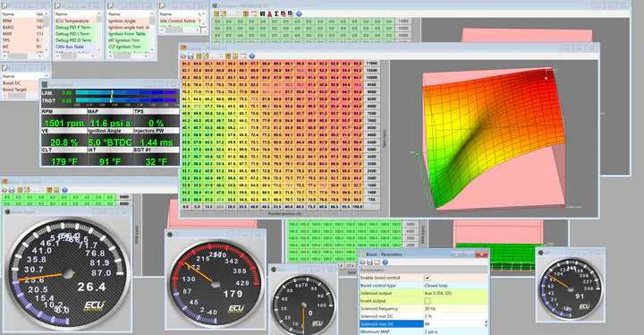The image size is (644, 335).
Task: Click IAT gauge showing 91
Action: pos(571,289)
